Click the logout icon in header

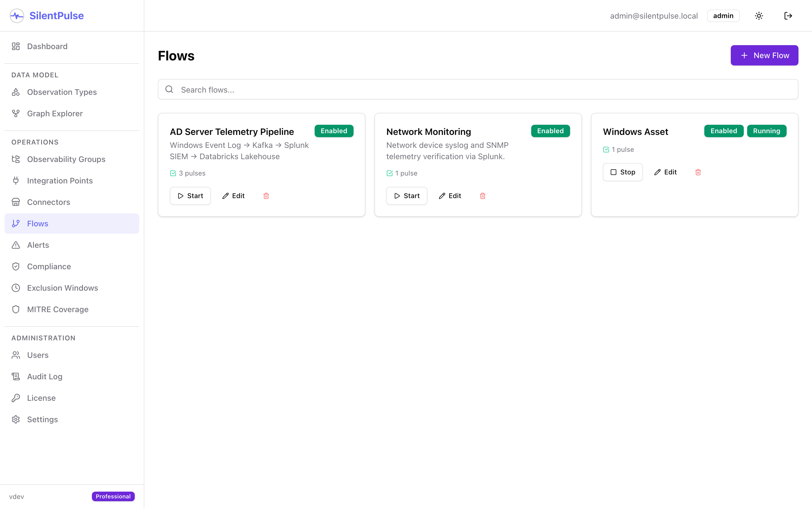788,16
